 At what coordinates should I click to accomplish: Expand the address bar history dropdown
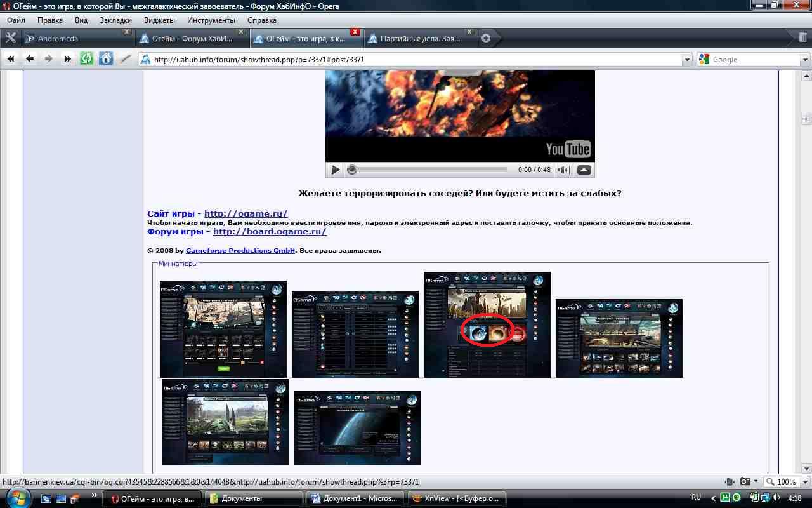687,60
